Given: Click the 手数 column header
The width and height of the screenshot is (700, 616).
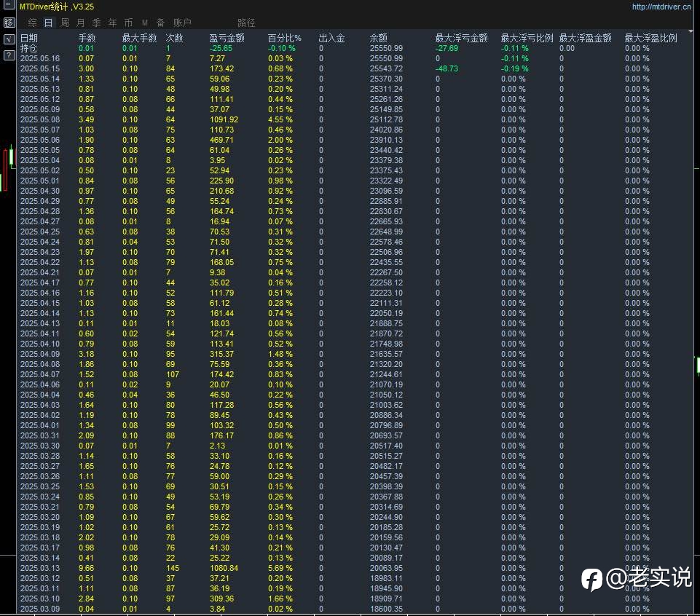Looking at the screenshot, I should pos(87,38).
